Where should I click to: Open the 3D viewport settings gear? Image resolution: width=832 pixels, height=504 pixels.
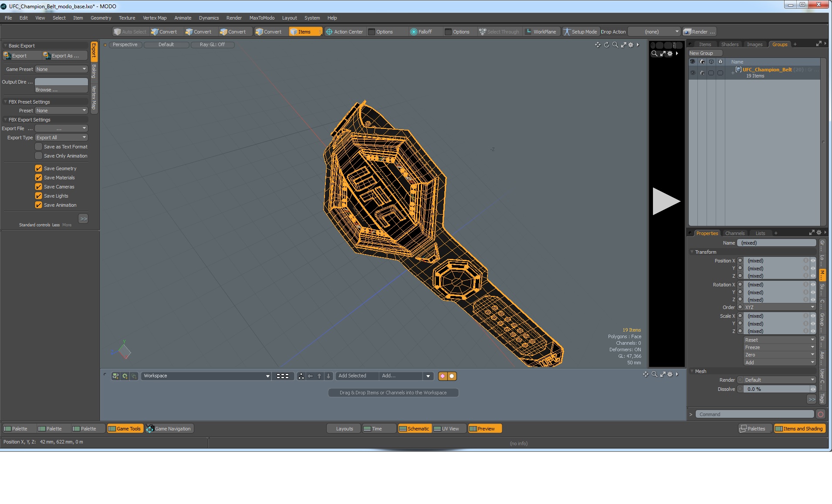[630, 45]
